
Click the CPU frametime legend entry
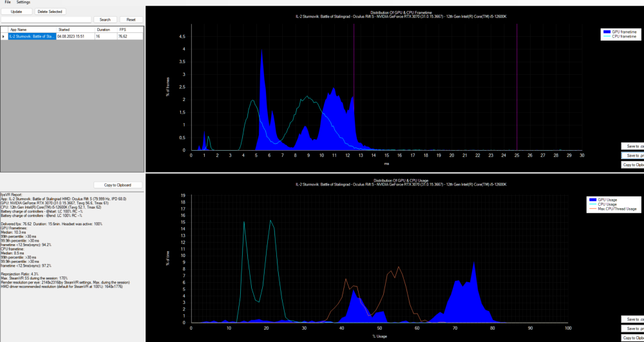(623, 37)
